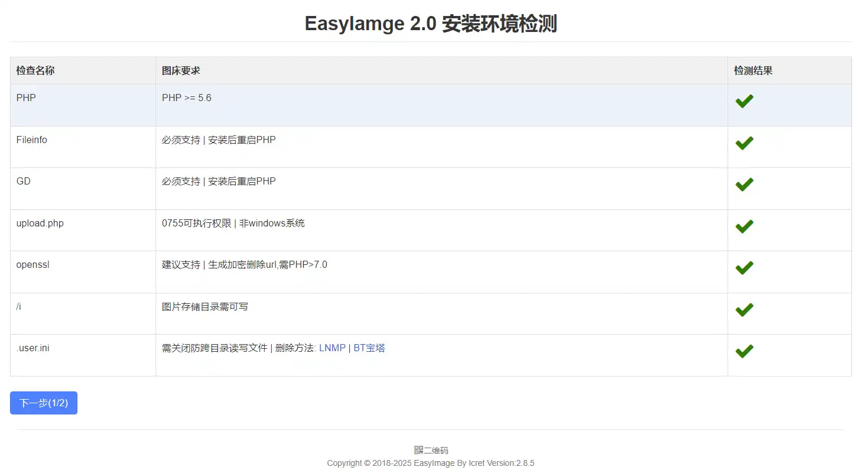This screenshot has width=868, height=473.
Task: Click the green checkmark in the PHP row
Action: pyautogui.click(x=744, y=101)
